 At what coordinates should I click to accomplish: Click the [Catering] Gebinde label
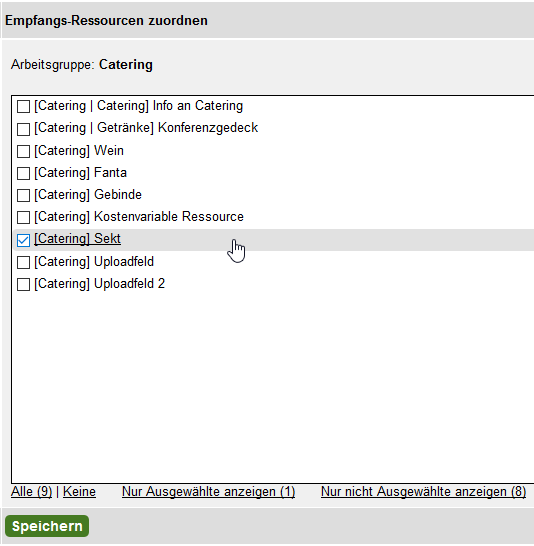(x=88, y=195)
